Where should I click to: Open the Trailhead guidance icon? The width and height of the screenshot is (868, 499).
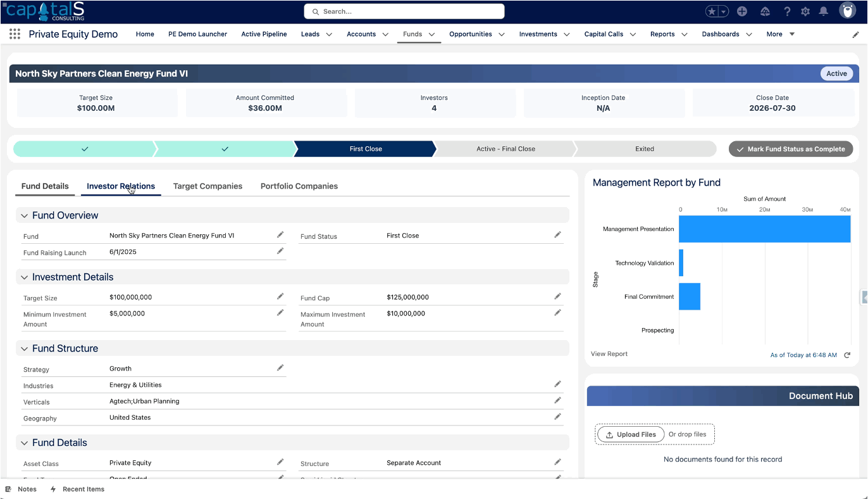click(765, 11)
